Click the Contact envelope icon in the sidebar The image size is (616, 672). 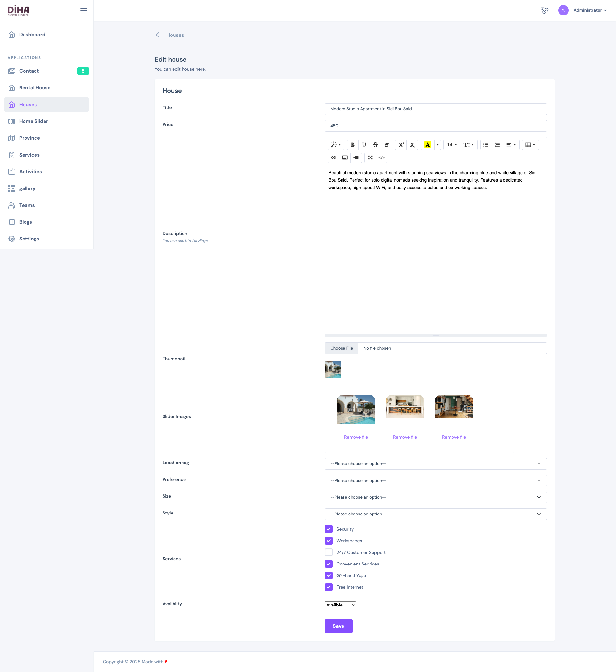[x=12, y=71]
